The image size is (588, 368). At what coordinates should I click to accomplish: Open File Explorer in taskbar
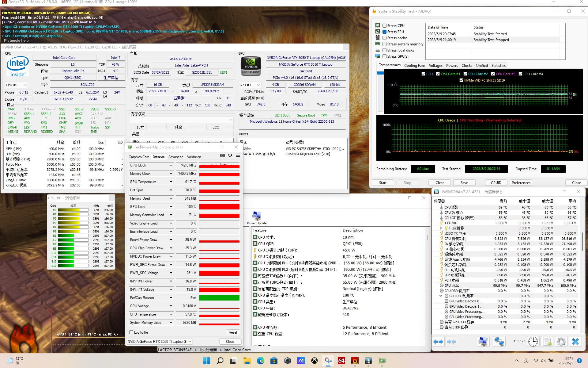click(247, 361)
